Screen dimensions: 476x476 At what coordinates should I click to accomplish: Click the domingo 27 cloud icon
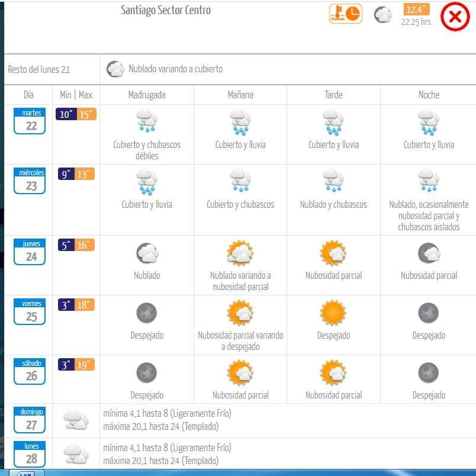pyautogui.click(x=76, y=420)
